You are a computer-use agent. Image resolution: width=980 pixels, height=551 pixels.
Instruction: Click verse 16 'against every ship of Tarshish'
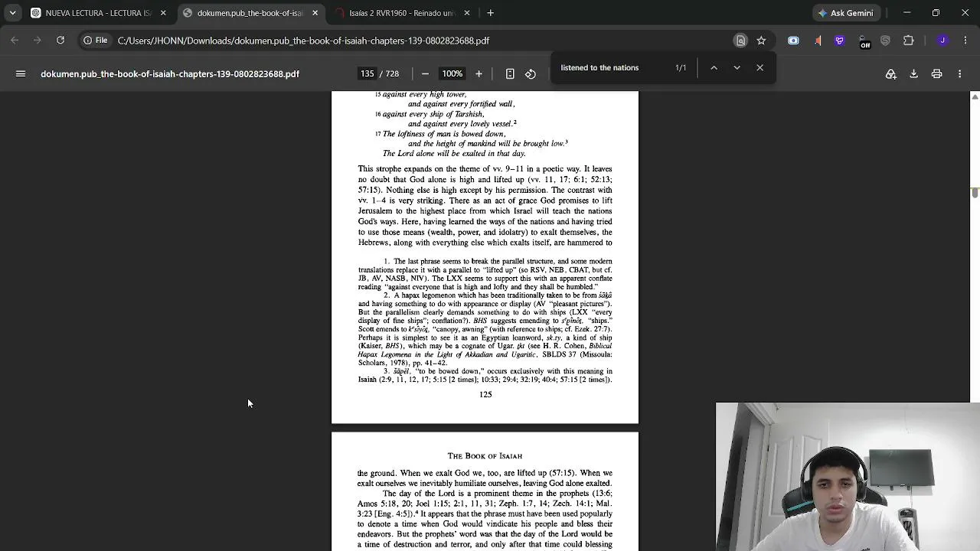(433, 114)
